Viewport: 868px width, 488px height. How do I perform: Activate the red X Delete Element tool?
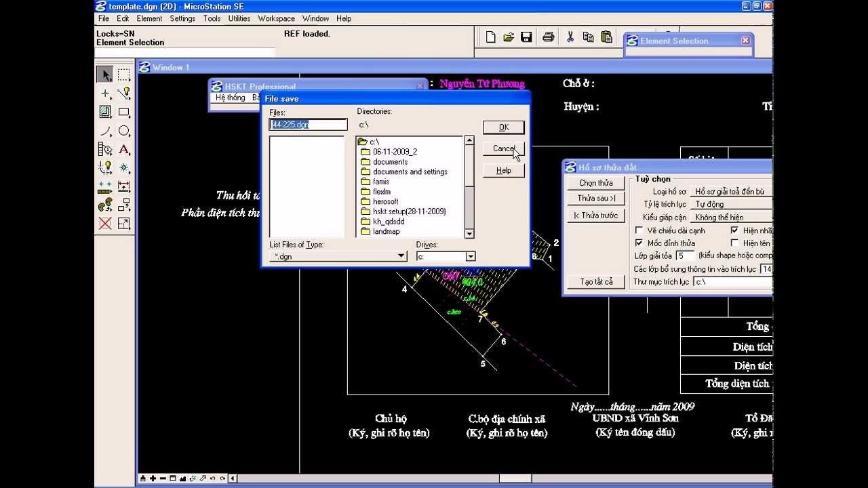click(105, 223)
